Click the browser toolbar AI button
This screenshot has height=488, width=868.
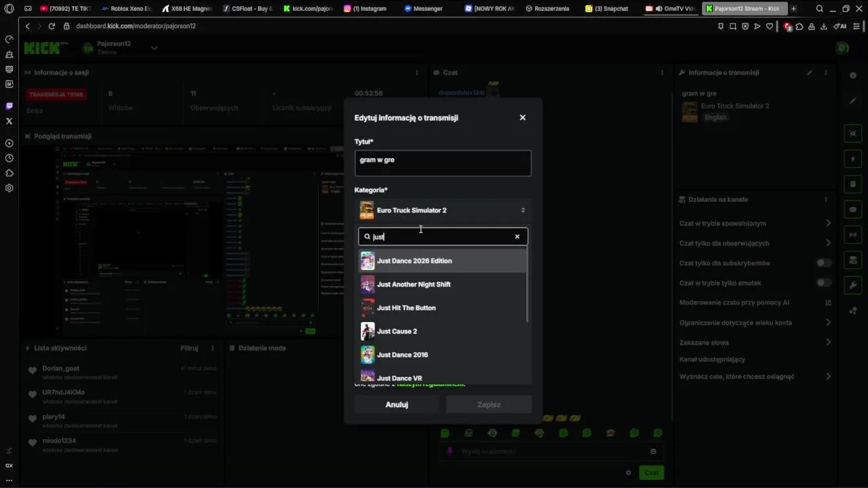point(840,26)
